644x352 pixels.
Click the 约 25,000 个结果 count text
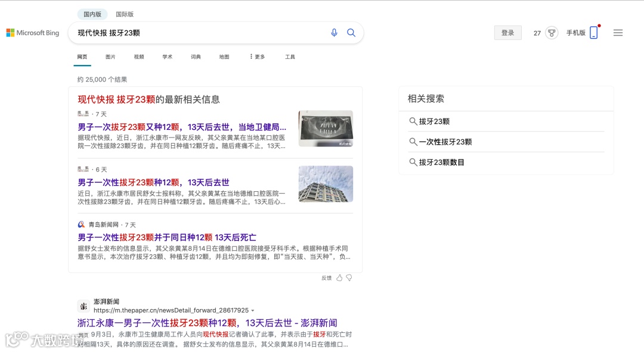pyautogui.click(x=103, y=80)
